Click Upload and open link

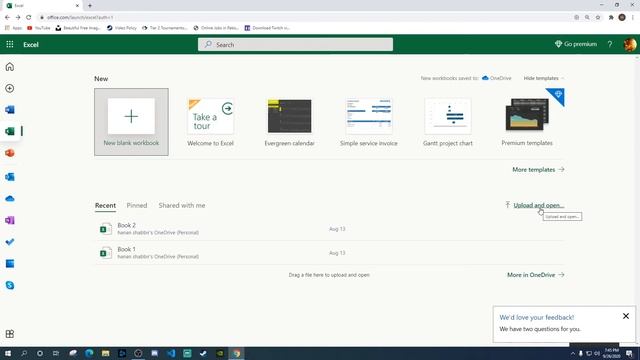point(535,205)
